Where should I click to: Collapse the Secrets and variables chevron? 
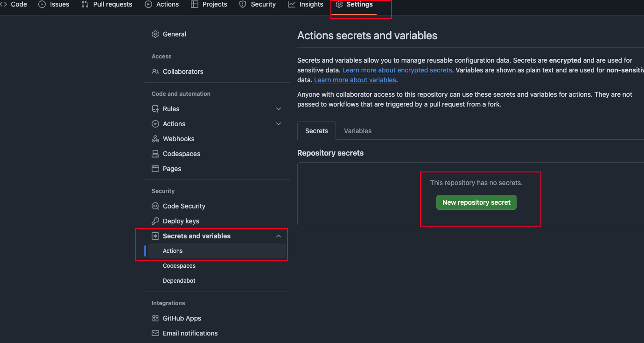click(x=279, y=236)
